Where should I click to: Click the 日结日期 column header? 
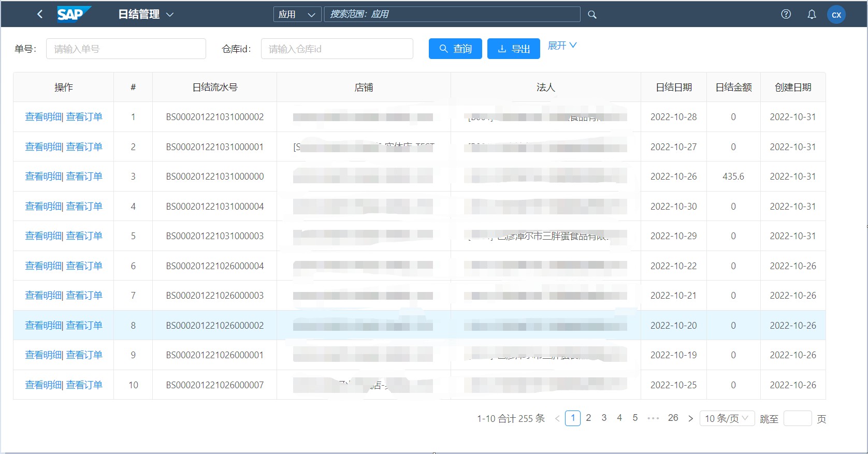click(674, 87)
